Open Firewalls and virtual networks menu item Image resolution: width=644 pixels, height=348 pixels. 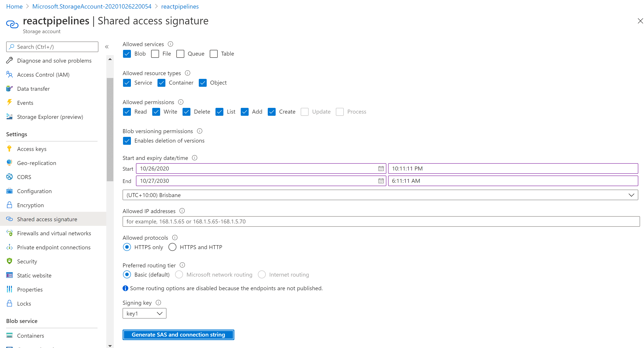click(54, 233)
